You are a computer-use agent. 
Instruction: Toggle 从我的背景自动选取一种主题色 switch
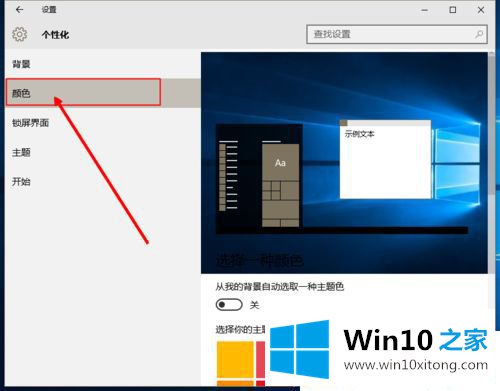coord(229,304)
